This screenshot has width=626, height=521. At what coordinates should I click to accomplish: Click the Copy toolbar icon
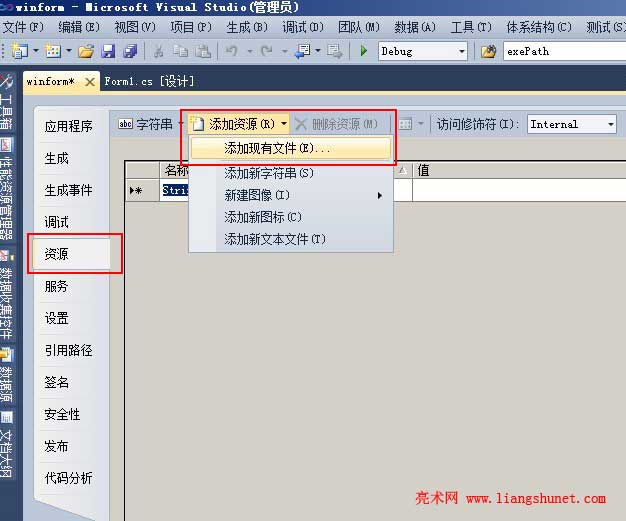coord(180,51)
